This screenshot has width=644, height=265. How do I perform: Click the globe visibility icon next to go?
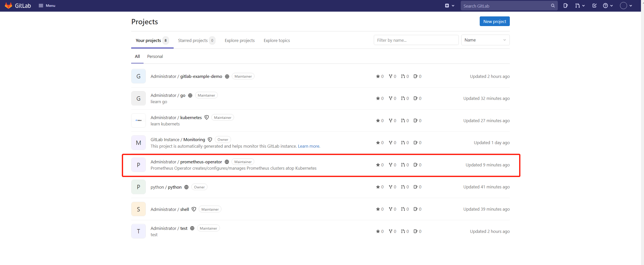tap(190, 95)
